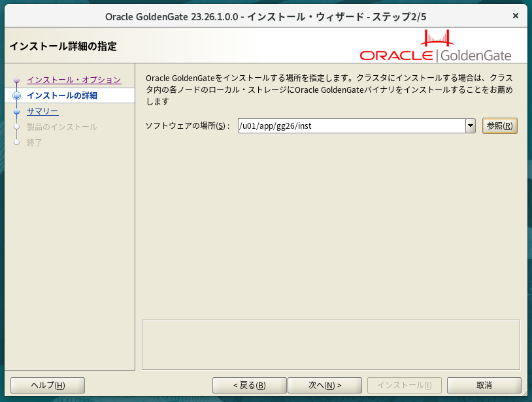Open help with the ヘルプ(H) button
The width and height of the screenshot is (532, 402).
48,385
